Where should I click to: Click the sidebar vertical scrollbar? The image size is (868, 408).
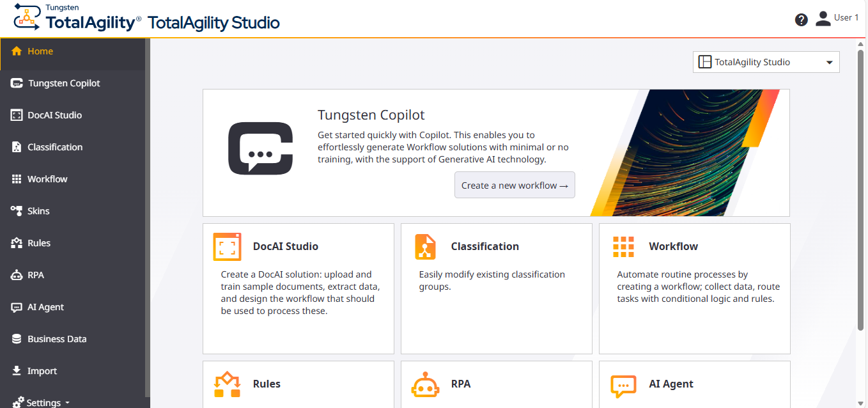148,217
